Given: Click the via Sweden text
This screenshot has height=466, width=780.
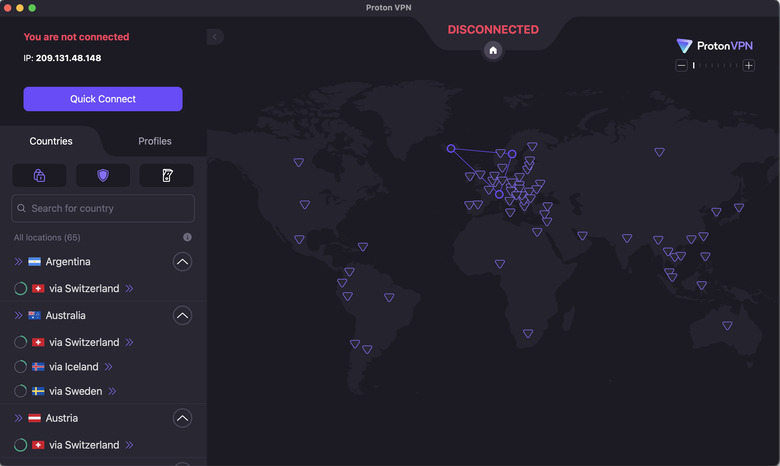Looking at the screenshot, I should [x=76, y=391].
